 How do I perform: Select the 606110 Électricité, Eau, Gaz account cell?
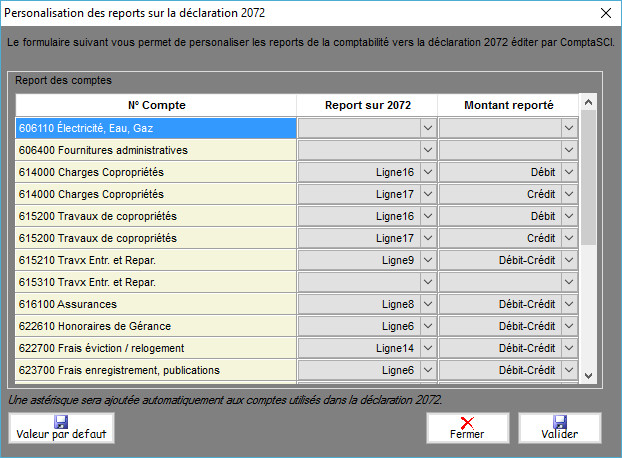156,128
